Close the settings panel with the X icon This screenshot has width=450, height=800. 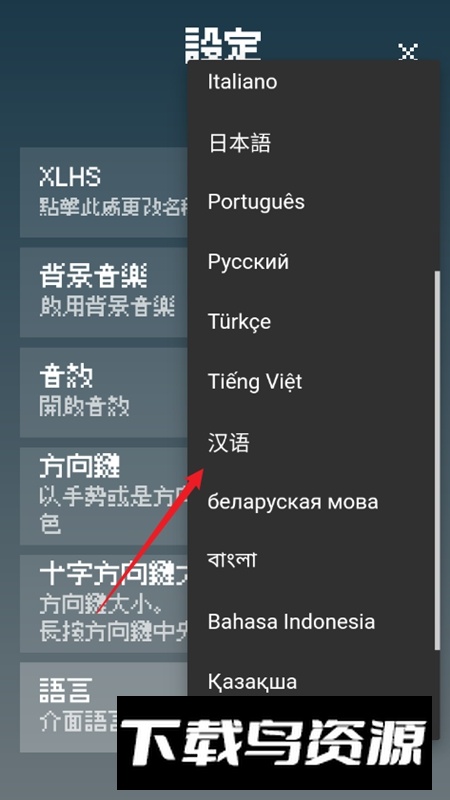[407, 52]
